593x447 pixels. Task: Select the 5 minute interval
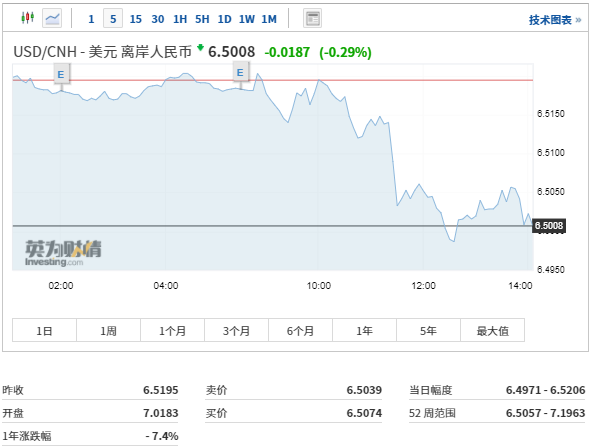click(113, 19)
